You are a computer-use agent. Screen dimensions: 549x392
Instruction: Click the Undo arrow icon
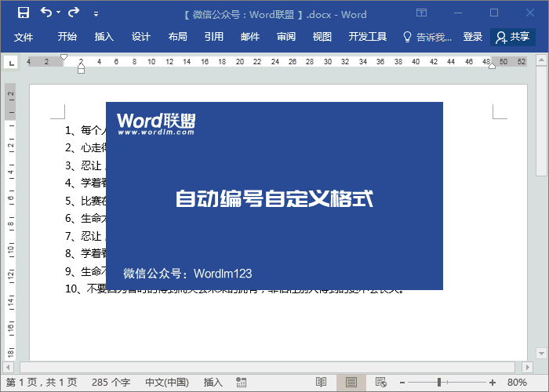[x=45, y=13]
